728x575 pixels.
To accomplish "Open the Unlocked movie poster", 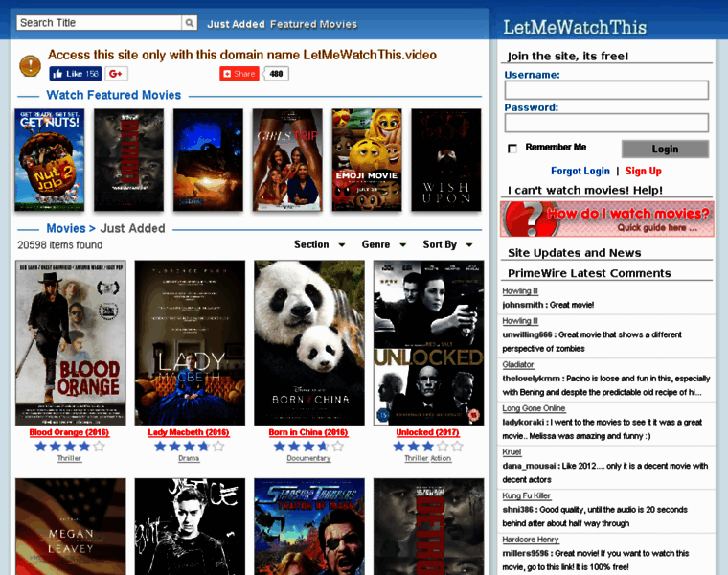I will 428,343.
